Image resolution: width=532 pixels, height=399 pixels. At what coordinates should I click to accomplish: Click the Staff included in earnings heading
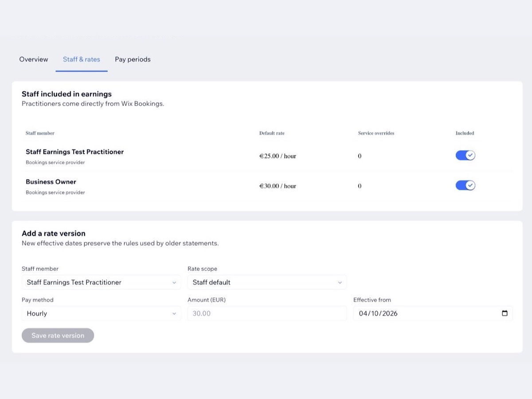(66, 94)
